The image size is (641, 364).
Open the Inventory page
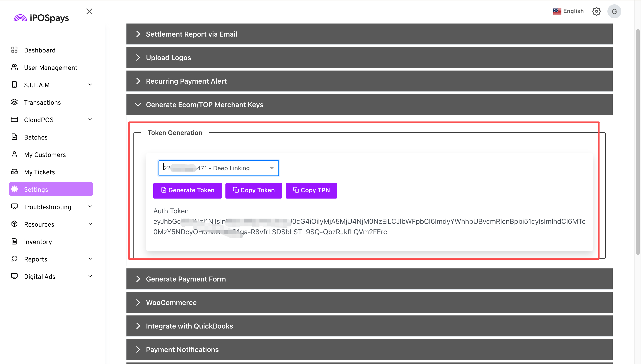38,241
